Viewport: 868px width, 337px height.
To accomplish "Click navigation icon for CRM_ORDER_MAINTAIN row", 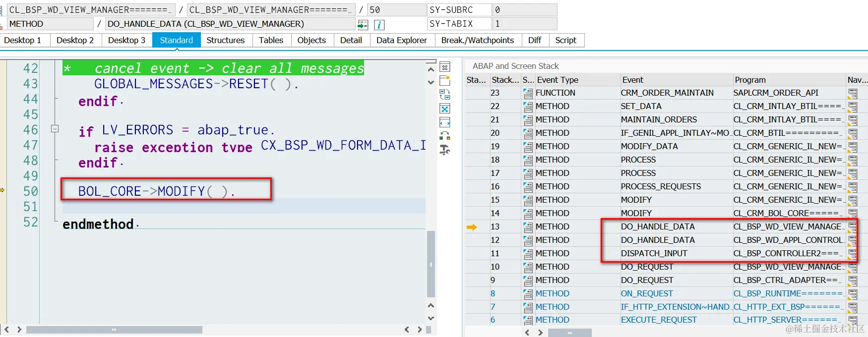I will 853,93.
